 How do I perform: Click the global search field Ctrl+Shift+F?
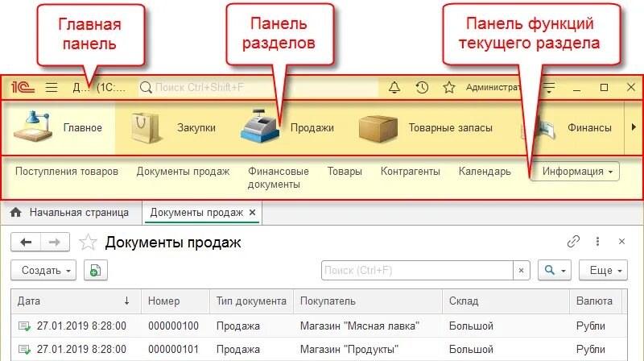pyautogui.click(x=258, y=87)
